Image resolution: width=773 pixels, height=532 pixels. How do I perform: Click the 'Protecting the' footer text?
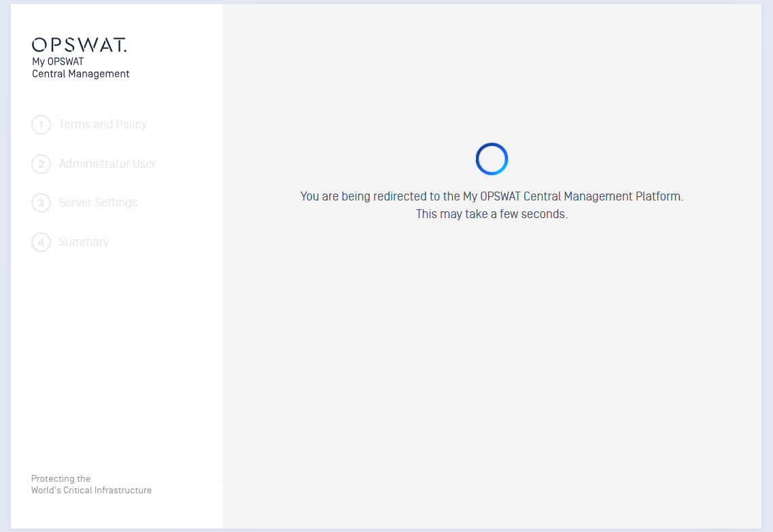pos(61,478)
